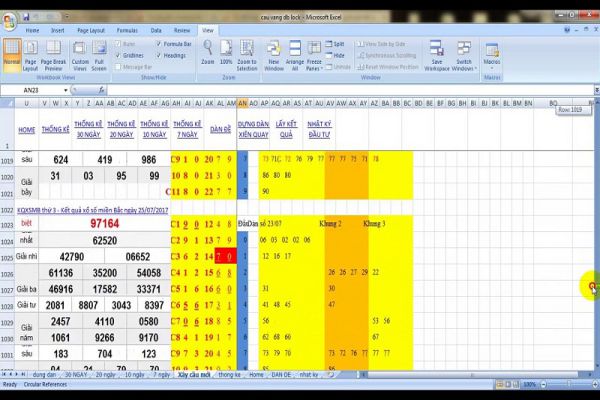This screenshot has width=600, height=400.
Task: Open the Insert ribbon tab
Action: [58, 30]
